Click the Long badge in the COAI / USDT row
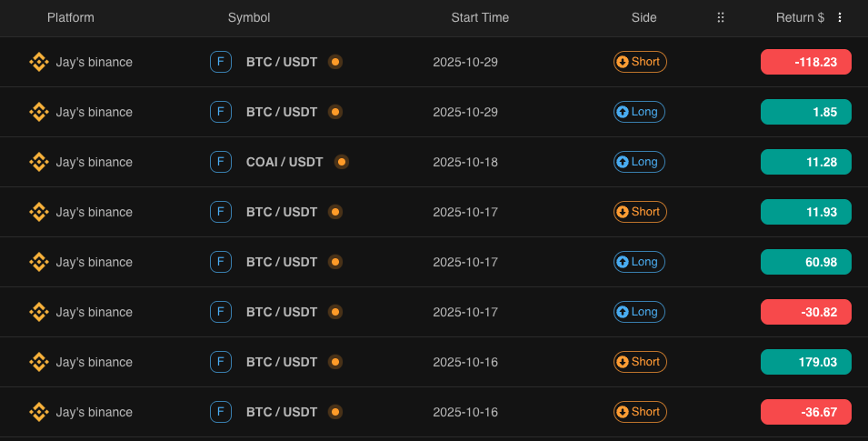Screen dimensions: 868x441 click(639, 162)
